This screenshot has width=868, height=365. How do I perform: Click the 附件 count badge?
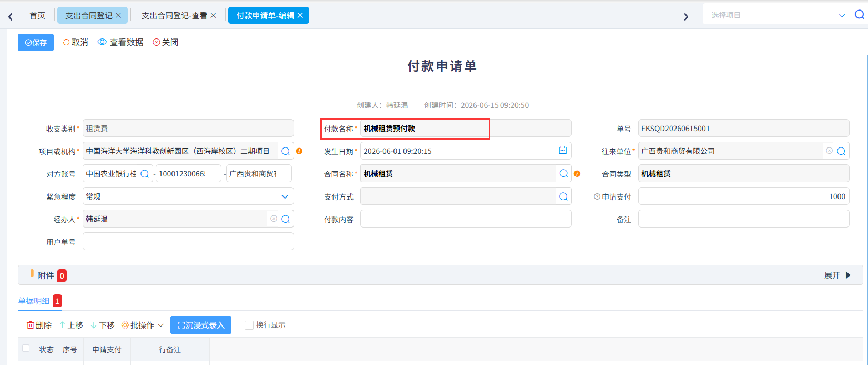click(62, 275)
